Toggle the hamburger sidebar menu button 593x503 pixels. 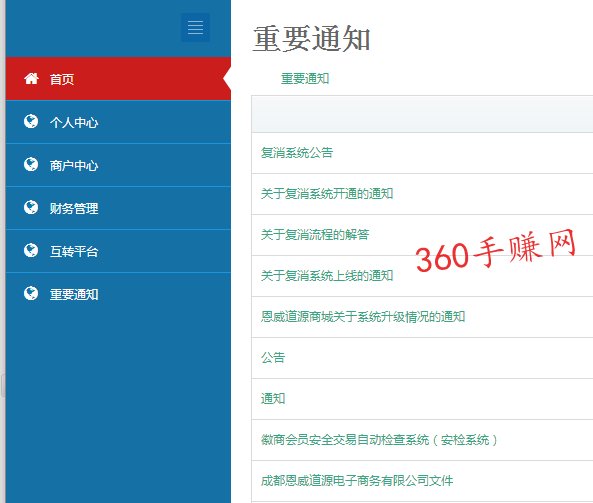click(195, 28)
